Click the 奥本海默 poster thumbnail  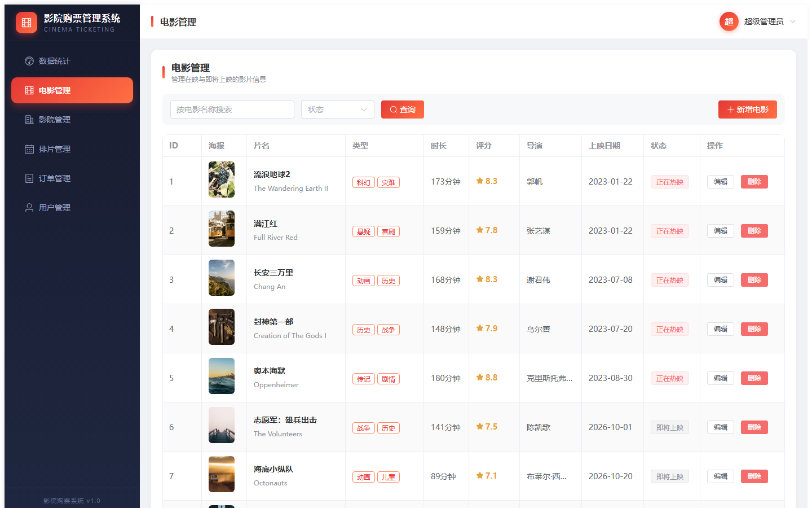[x=222, y=376]
